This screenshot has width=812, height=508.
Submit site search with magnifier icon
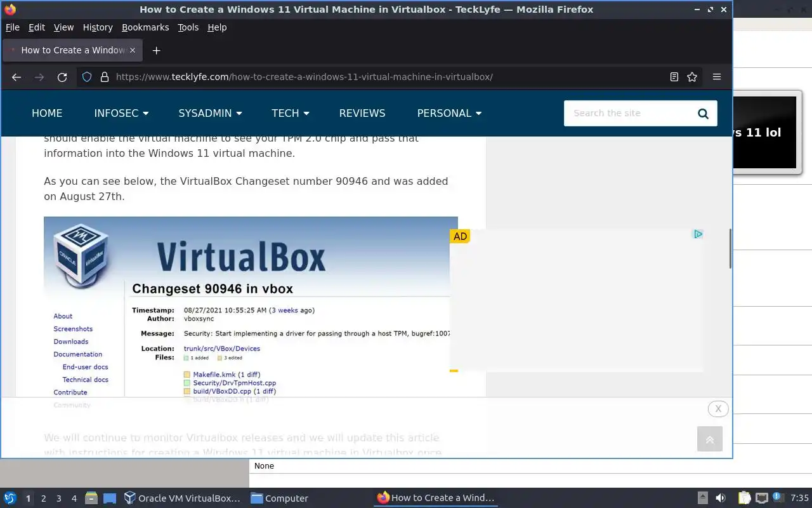click(703, 114)
